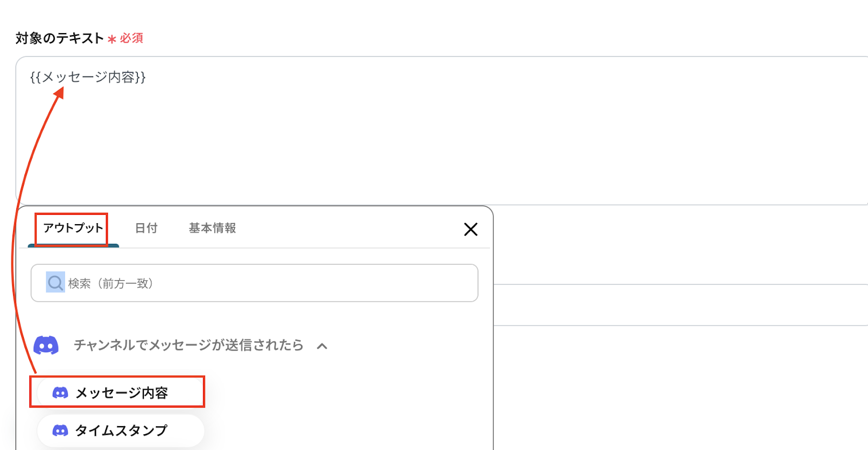This screenshot has height=450, width=868.
Task: Click the magnifying glass search icon
Action: click(55, 283)
